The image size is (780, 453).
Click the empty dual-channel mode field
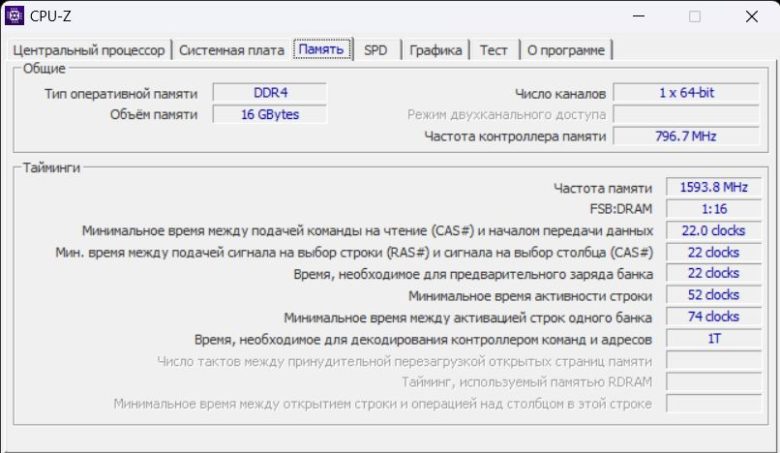[x=686, y=114]
